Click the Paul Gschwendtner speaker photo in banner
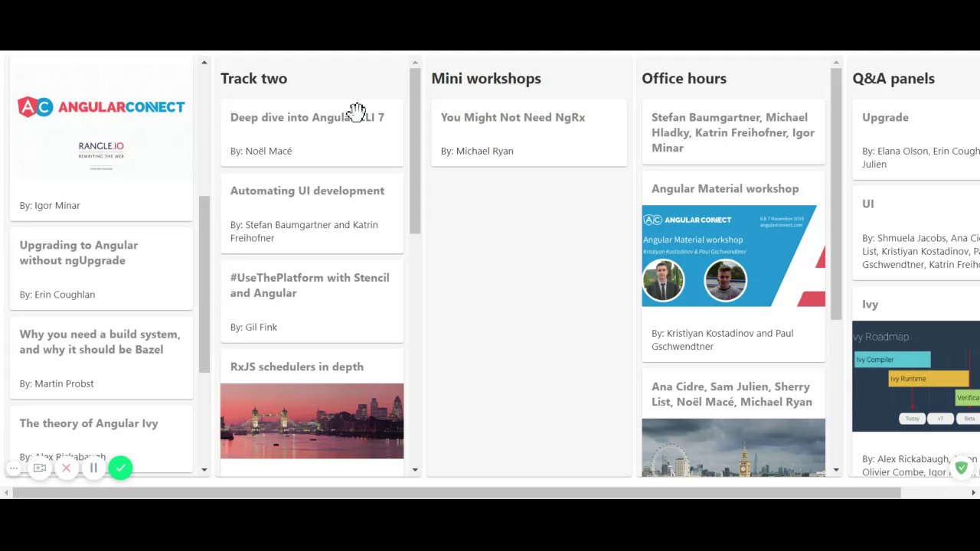The height and width of the screenshot is (551, 980). click(x=725, y=280)
